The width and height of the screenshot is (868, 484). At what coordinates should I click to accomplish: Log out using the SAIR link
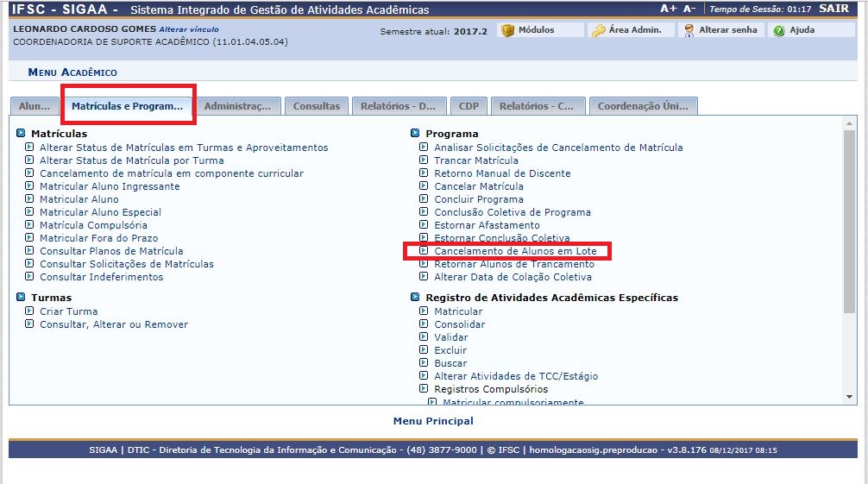(833, 9)
